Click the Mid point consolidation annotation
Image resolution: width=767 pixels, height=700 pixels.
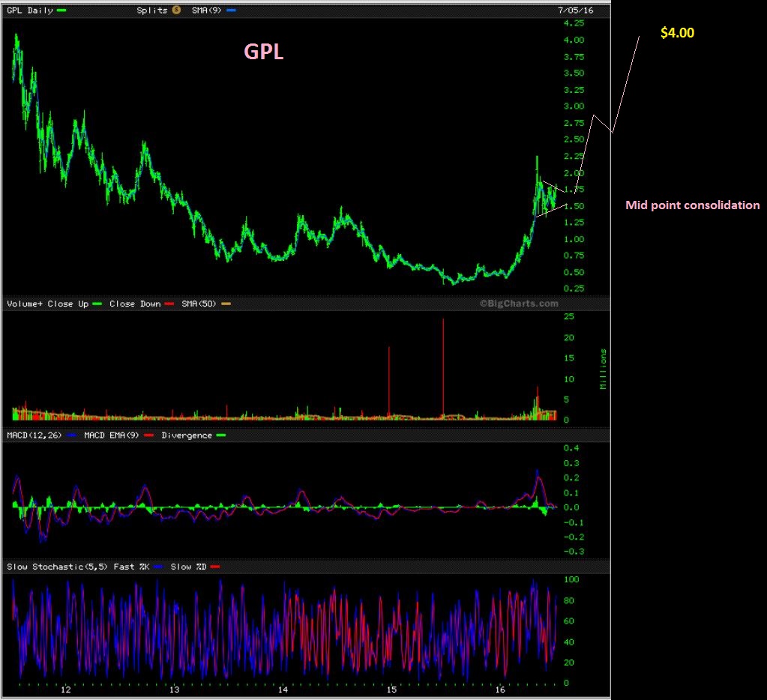(692, 205)
